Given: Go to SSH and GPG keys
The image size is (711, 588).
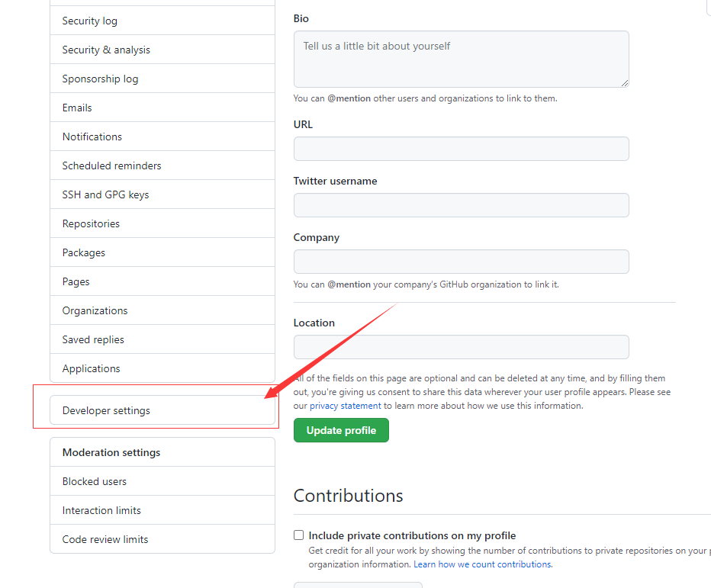Looking at the screenshot, I should [x=105, y=194].
